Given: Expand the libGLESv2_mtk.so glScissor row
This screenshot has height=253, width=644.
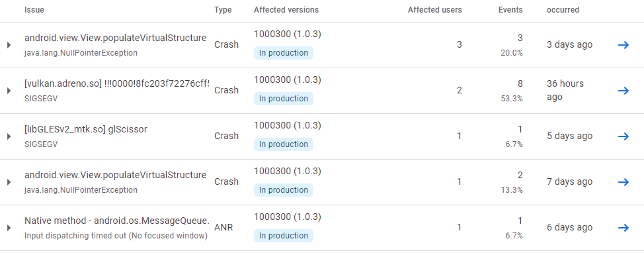Looking at the screenshot, I should [x=9, y=136].
